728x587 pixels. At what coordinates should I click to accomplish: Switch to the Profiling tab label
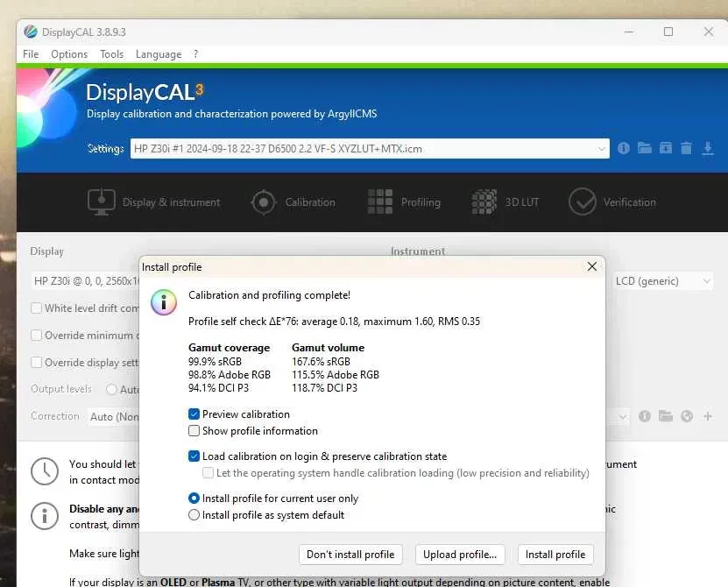point(421,202)
